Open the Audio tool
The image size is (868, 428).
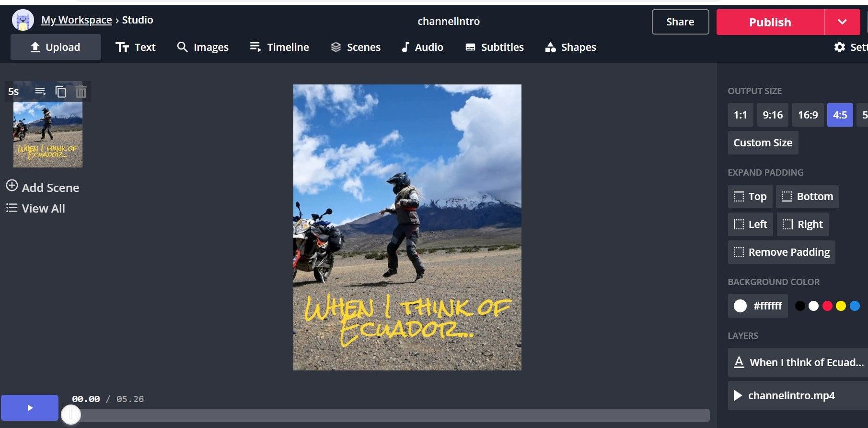tap(422, 47)
